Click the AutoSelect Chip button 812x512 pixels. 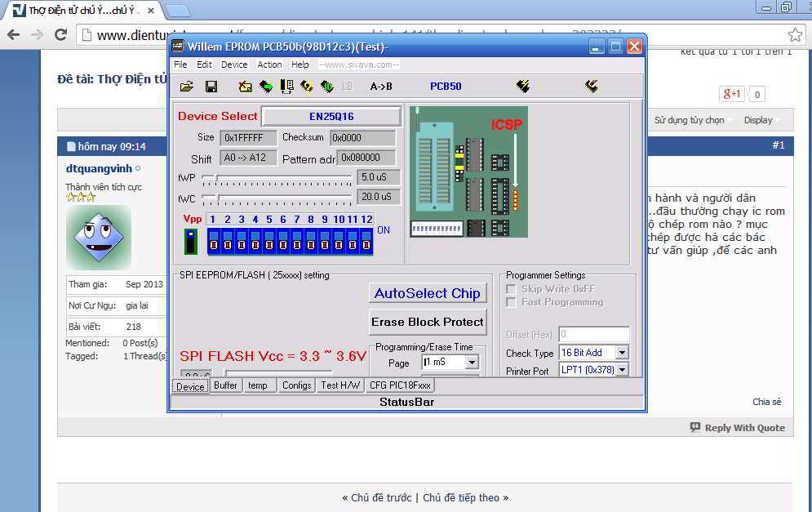point(428,293)
